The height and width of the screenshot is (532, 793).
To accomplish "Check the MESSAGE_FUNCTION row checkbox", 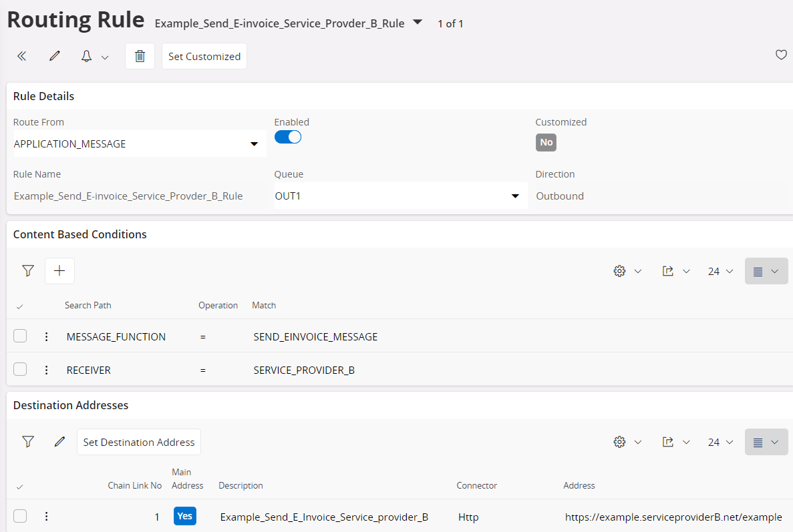I will pos(20,336).
